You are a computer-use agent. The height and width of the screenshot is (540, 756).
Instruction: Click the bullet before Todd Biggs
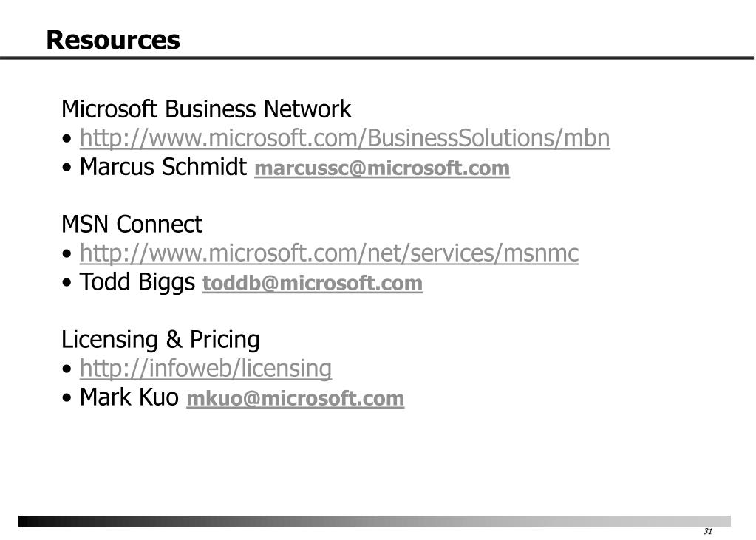tap(67, 284)
